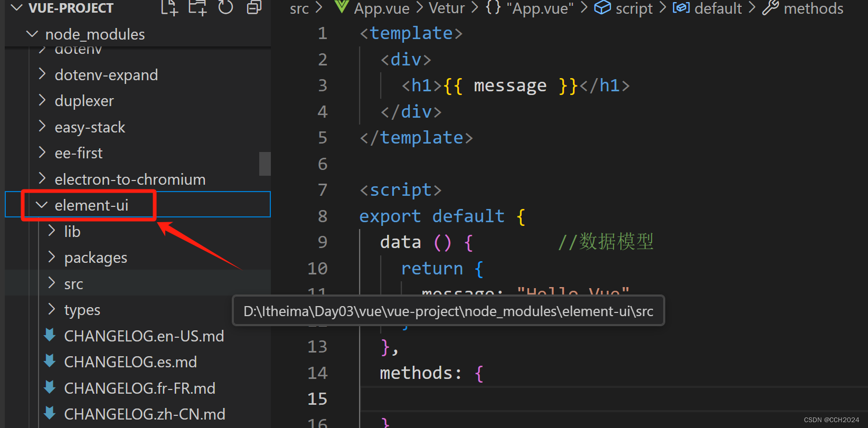
Task: Open CHANGELOG.zh-CN.md file
Action: pos(145,414)
